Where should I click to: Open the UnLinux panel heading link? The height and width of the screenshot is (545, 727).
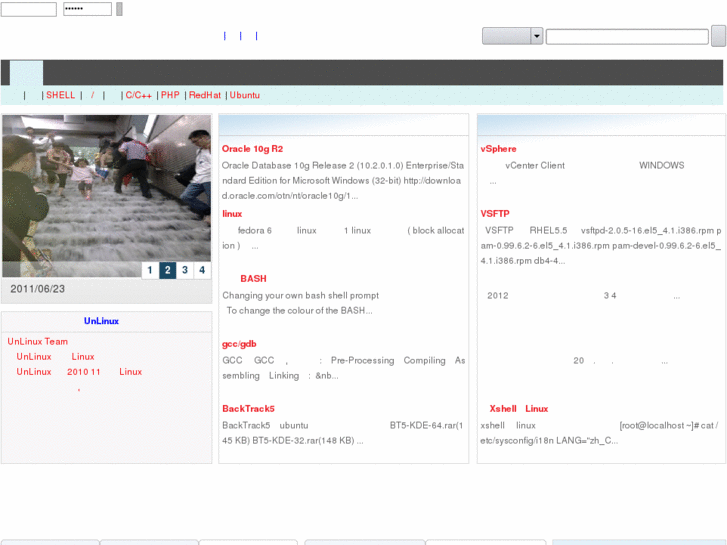(x=101, y=321)
